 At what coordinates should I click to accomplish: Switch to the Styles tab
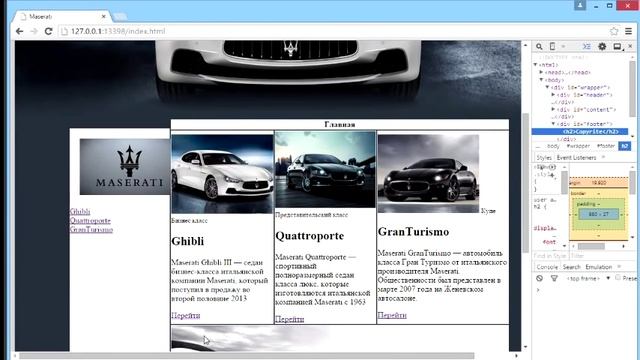coord(544,158)
